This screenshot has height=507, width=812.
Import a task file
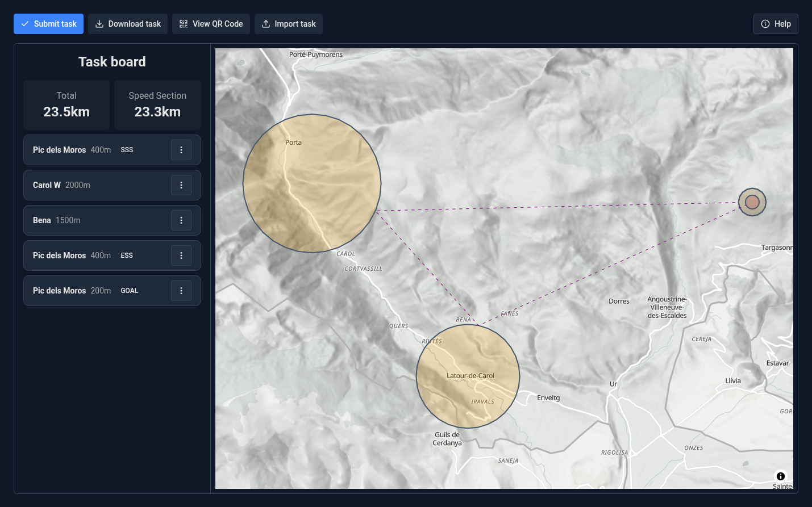pos(288,24)
